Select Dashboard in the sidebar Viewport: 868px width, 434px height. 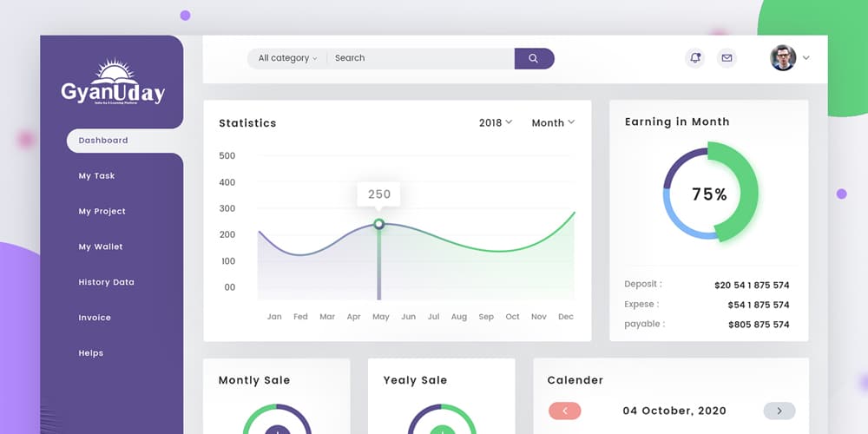click(x=124, y=141)
